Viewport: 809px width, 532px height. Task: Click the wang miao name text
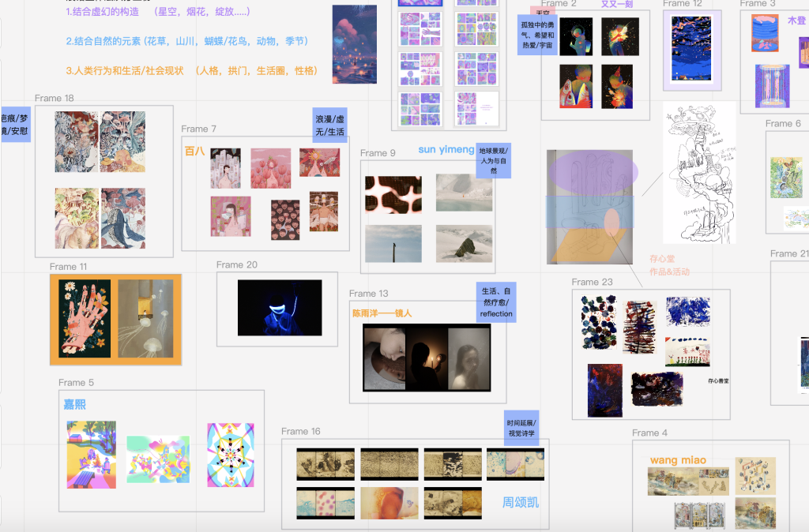[x=678, y=460]
